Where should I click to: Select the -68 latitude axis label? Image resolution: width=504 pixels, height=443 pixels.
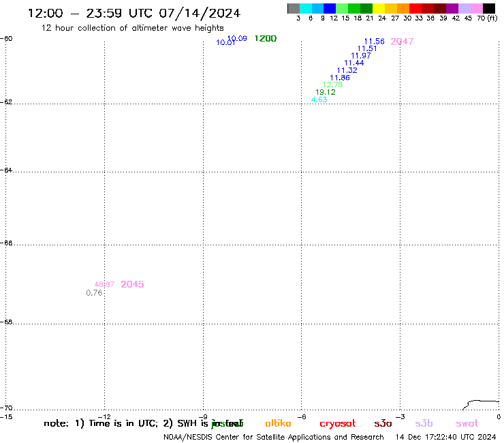(x=6, y=322)
